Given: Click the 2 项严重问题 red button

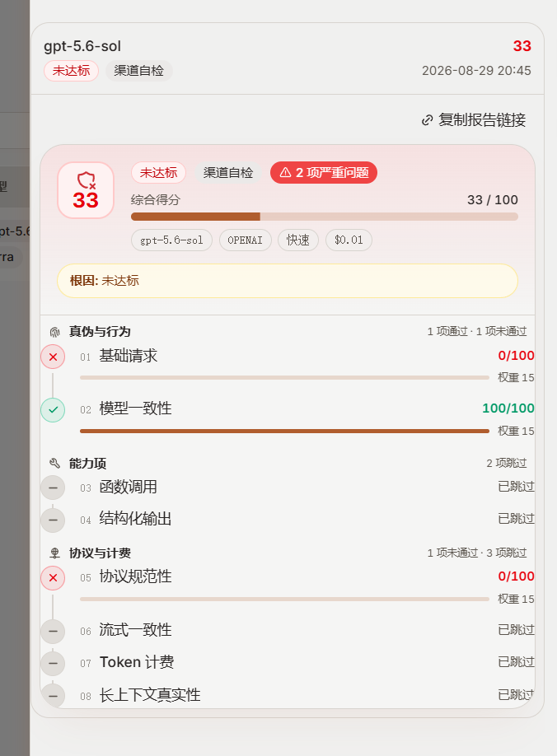Looking at the screenshot, I should 324,173.
